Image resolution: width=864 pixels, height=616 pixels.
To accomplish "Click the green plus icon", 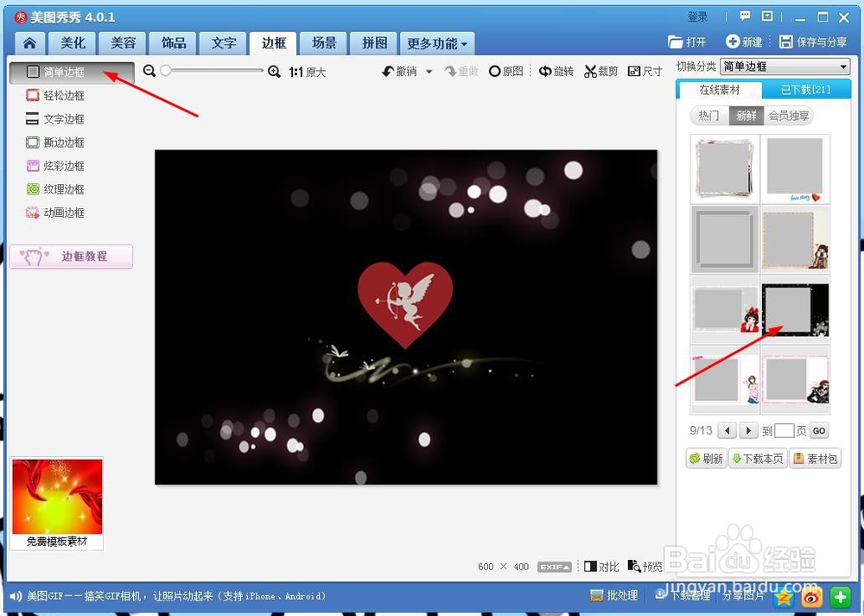I will click(x=840, y=597).
